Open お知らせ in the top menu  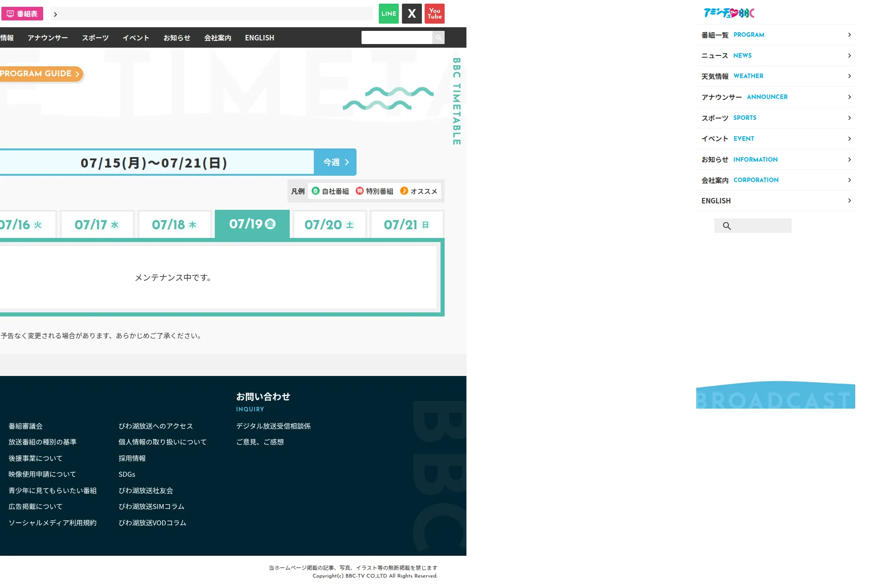tap(177, 38)
